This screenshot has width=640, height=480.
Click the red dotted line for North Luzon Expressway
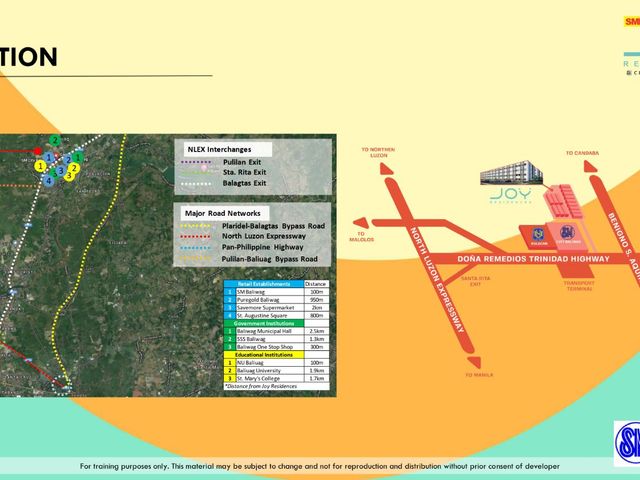pos(196,236)
